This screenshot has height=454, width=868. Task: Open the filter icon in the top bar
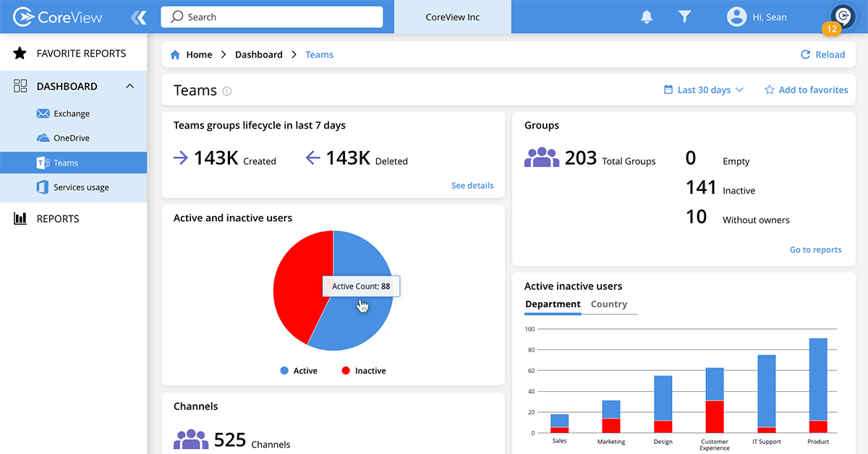coord(684,16)
